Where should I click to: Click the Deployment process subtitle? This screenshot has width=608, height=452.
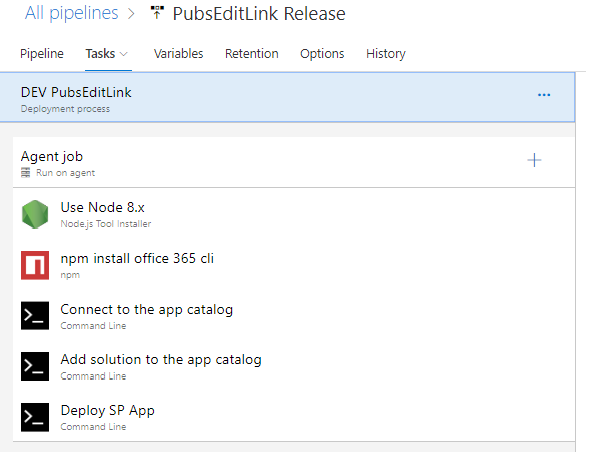(x=65, y=109)
